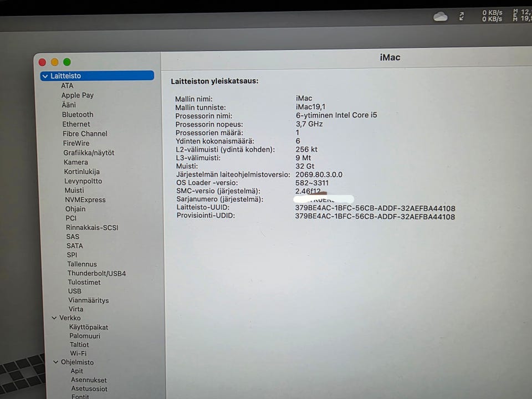Click the firmware version 2069.80.3.0.0
The width and height of the screenshot is (532, 399).
click(x=319, y=175)
